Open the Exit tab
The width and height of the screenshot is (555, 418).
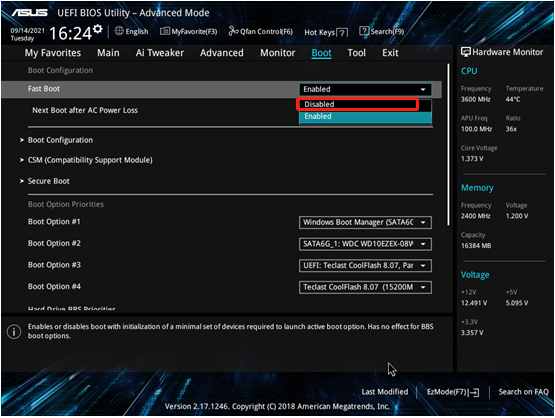point(390,53)
